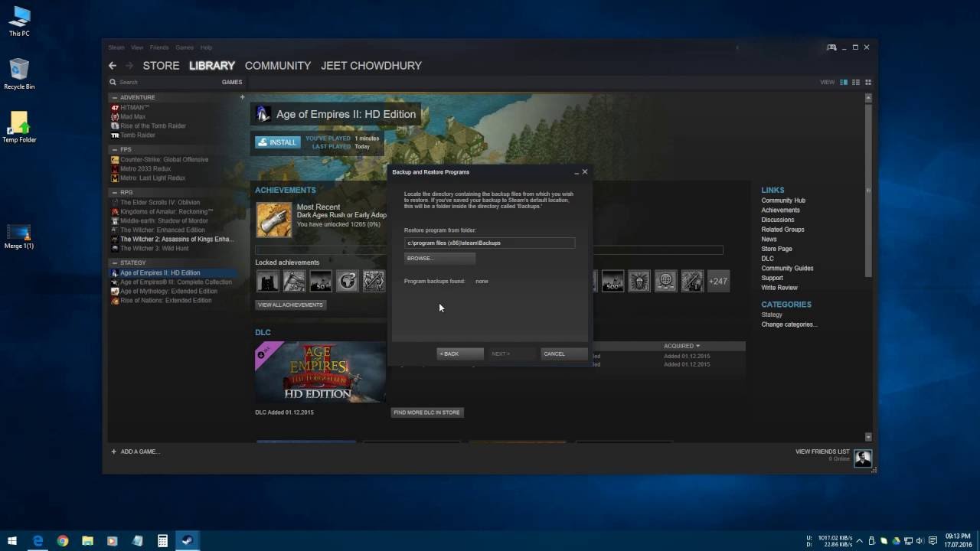Open Microsoft Edge from taskbar
This screenshot has width=980, height=551.
click(x=38, y=540)
